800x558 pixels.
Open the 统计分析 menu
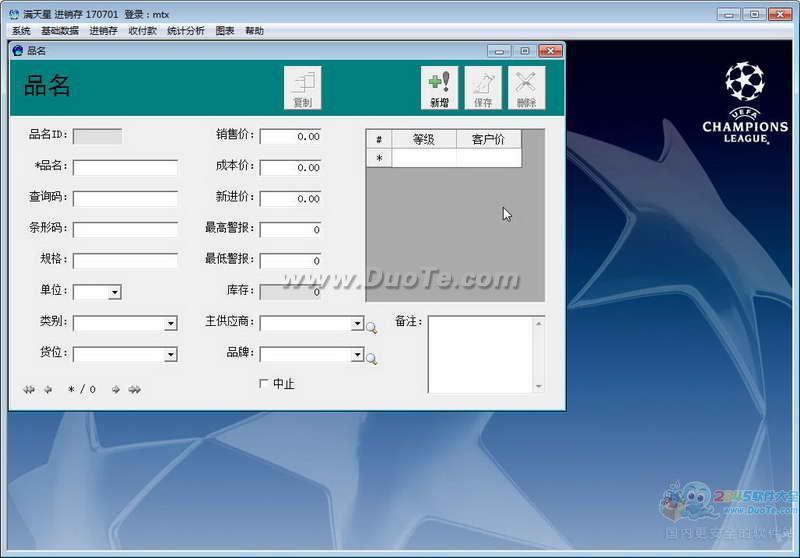[x=186, y=31]
